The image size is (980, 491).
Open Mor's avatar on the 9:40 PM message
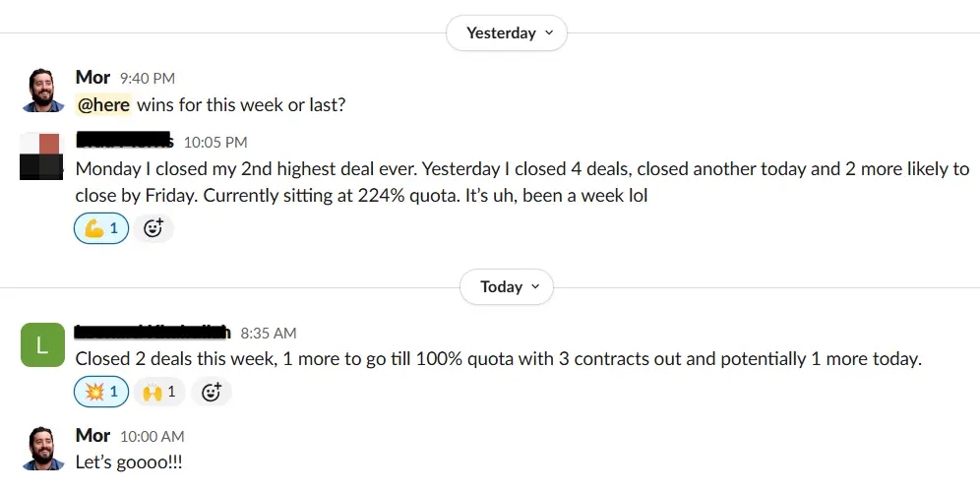[x=42, y=91]
